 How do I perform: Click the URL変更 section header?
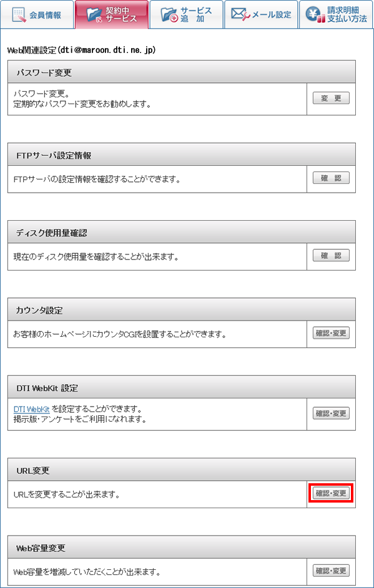[x=182, y=470]
